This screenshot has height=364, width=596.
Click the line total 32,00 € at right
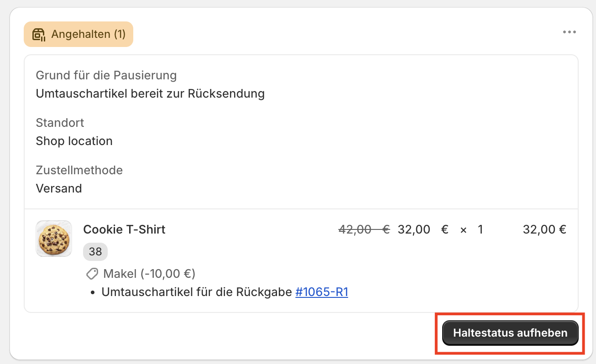544,229
